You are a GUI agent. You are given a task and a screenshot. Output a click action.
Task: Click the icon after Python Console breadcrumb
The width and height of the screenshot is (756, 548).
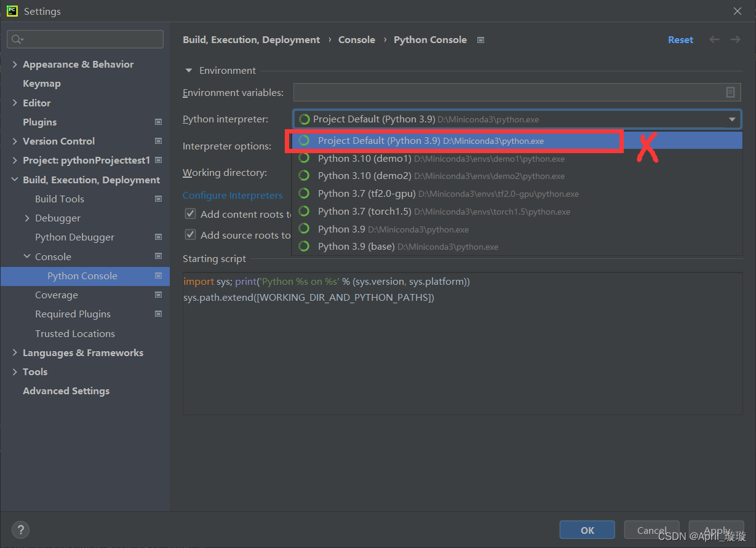(481, 40)
